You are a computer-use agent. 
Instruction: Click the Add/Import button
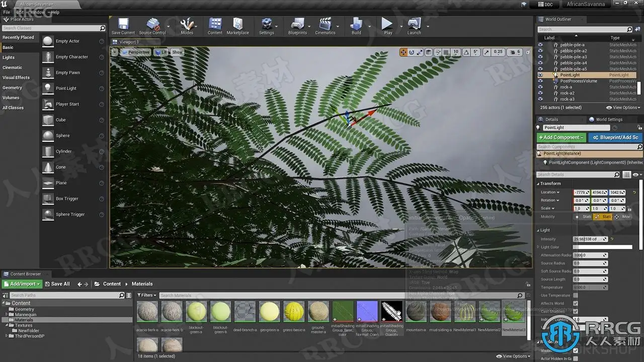coord(23,284)
